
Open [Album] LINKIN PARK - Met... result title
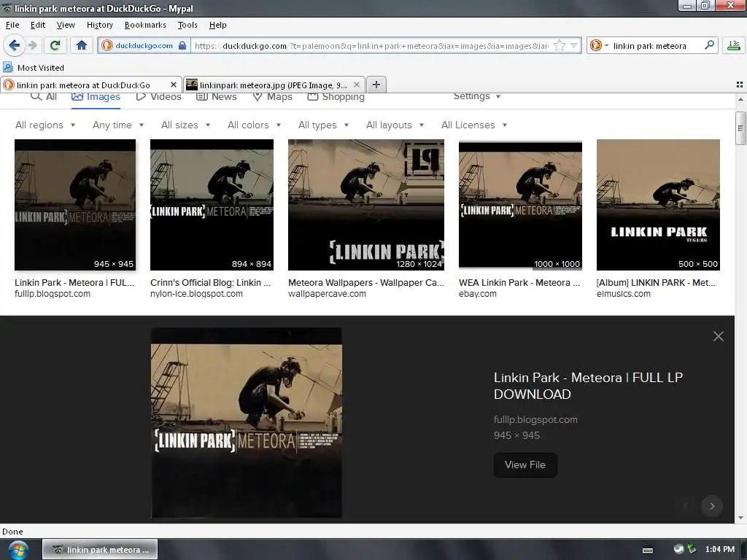pyautogui.click(x=656, y=282)
